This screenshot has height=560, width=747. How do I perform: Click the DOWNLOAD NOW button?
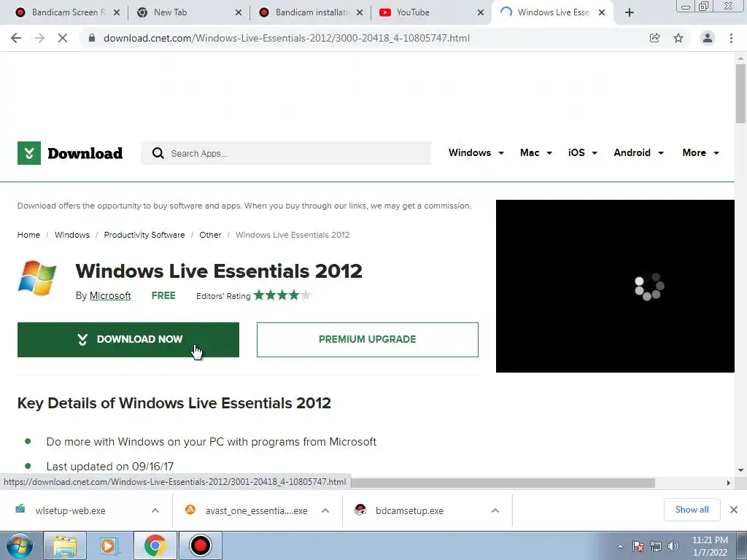click(128, 340)
